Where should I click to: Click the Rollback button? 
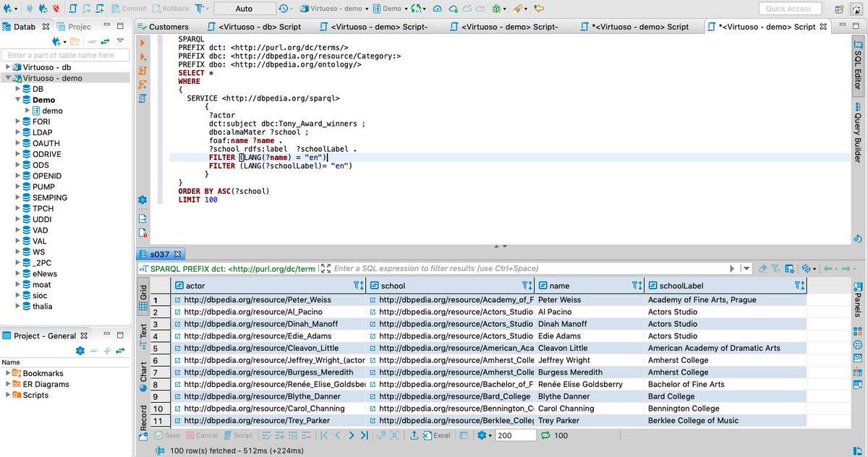pyautogui.click(x=170, y=9)
